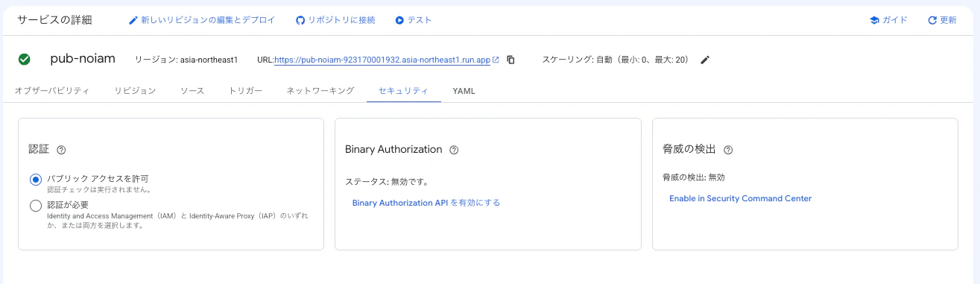Open help icon next to 脅威の検出
The height and width of the screenshot is (284, 980).
[x=728, y=150]
